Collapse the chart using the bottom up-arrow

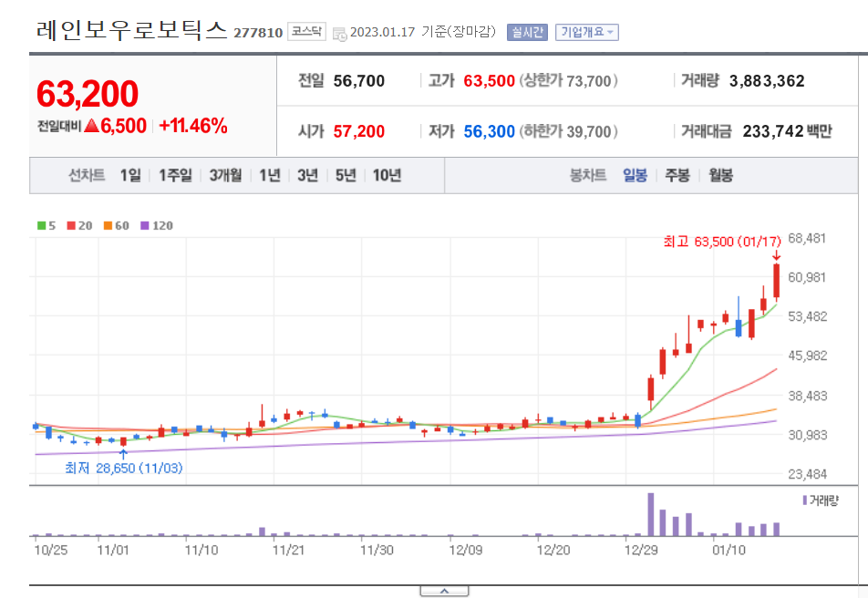coord(445,592)
